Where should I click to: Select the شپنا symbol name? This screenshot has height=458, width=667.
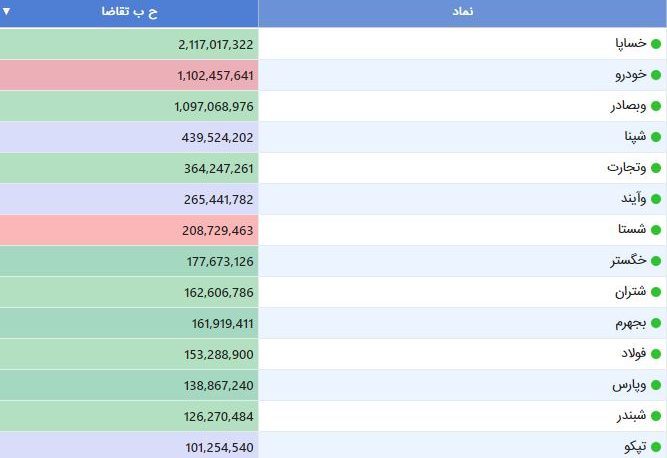[x=636, y=136]
